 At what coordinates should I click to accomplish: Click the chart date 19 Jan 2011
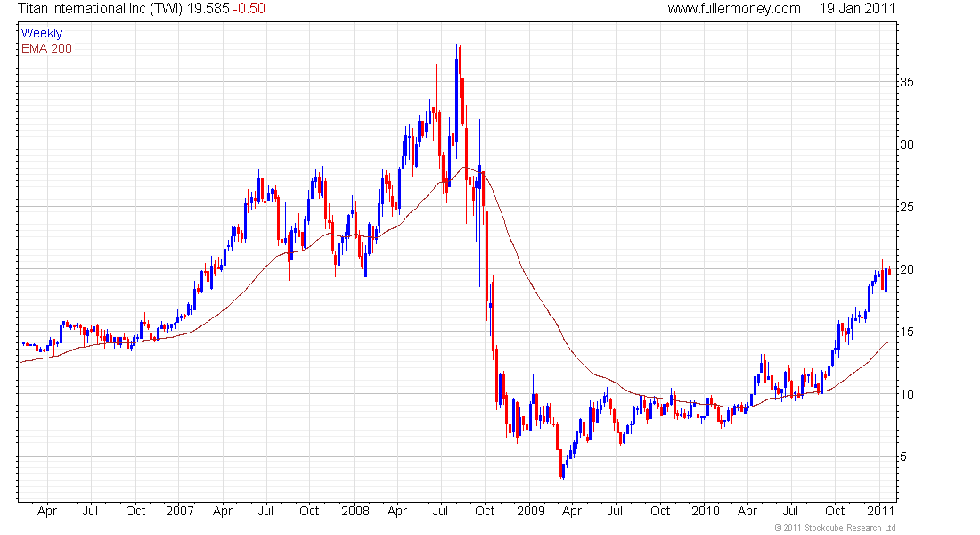pyautogui.click(x=857, y=9)
